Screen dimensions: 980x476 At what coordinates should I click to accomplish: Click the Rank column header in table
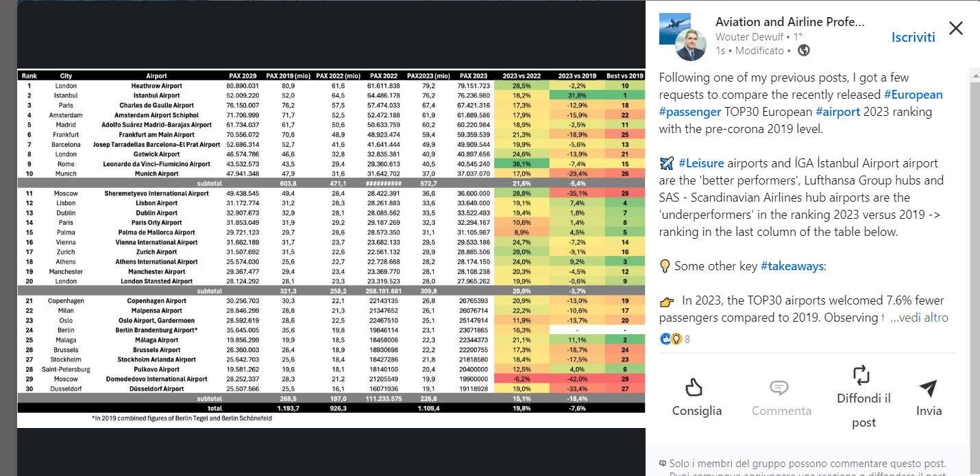[29, 75]
